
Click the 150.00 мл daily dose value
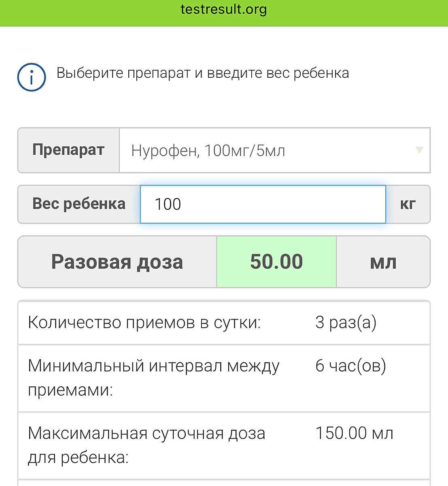354,433
